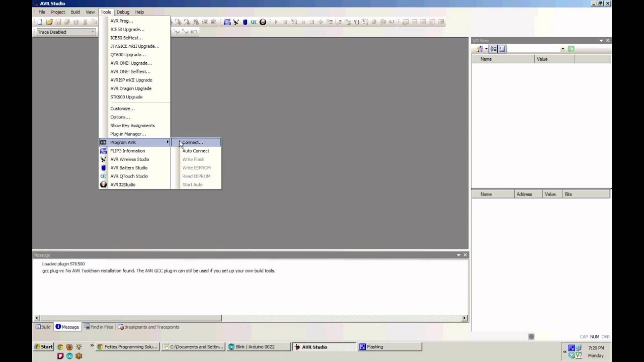This screenshot has height=362, width=644.
Task: Open Plug-in Manager... entry
Action: tap(135, 134)
